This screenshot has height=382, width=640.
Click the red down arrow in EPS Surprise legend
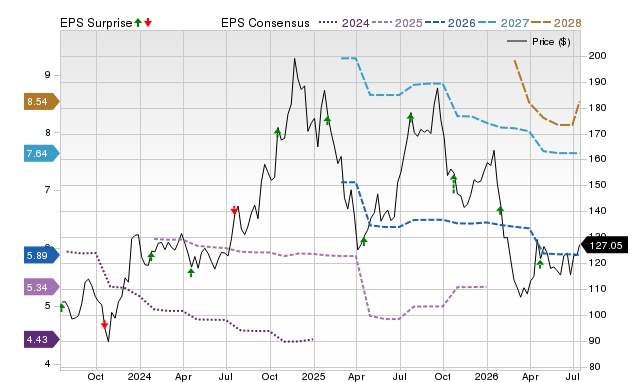(x=148, y=23)
